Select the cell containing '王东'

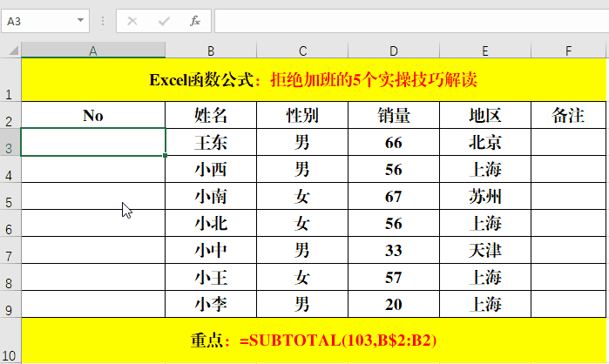(211, 142)
